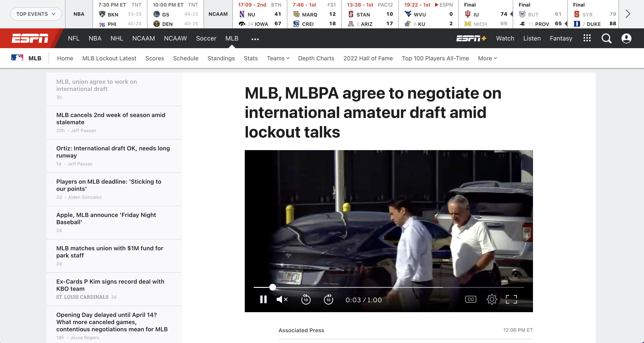Image resolution: width=644 pixels, height=343 pixels.
Task: Seek using the video progress bar
Action: (389, 287)
